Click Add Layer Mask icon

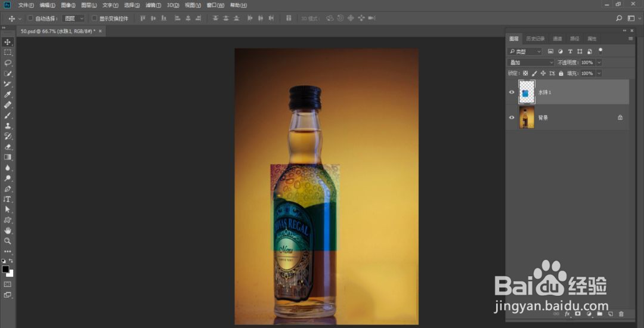577,314
